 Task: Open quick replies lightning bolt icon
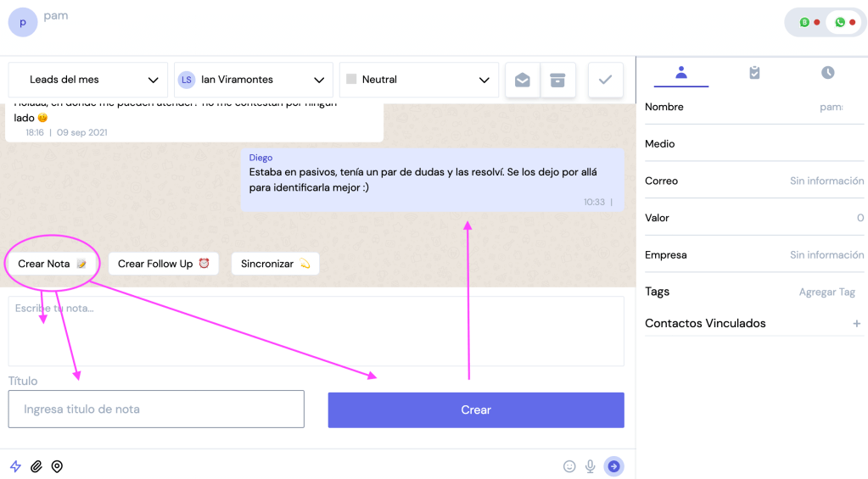point(15,466)
